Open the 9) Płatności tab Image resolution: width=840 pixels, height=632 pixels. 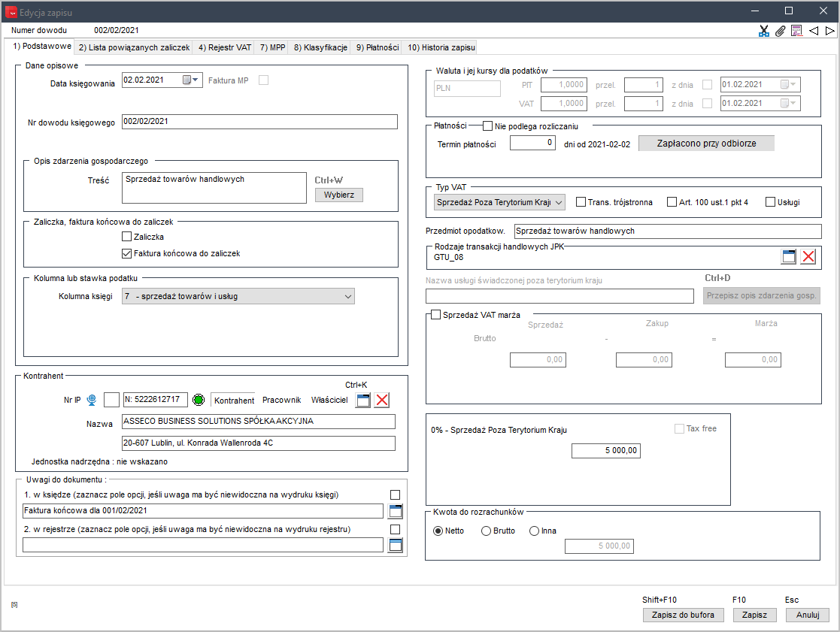[x=378, y=47]
